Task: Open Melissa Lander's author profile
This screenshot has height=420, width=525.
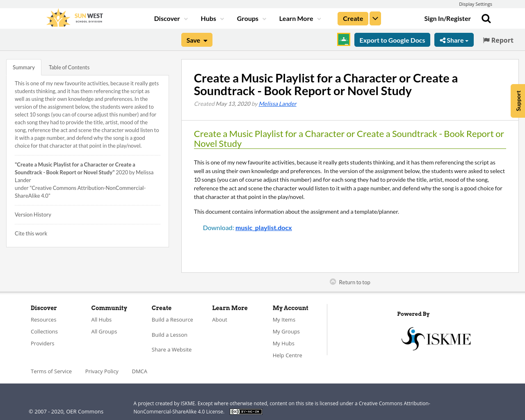Action: click(277, 103)
